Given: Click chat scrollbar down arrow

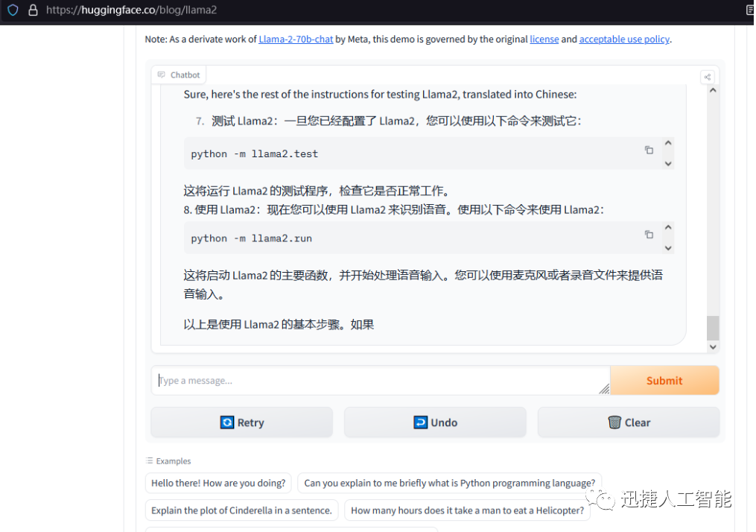Looking at the screenshot, I should pos(713,346).
